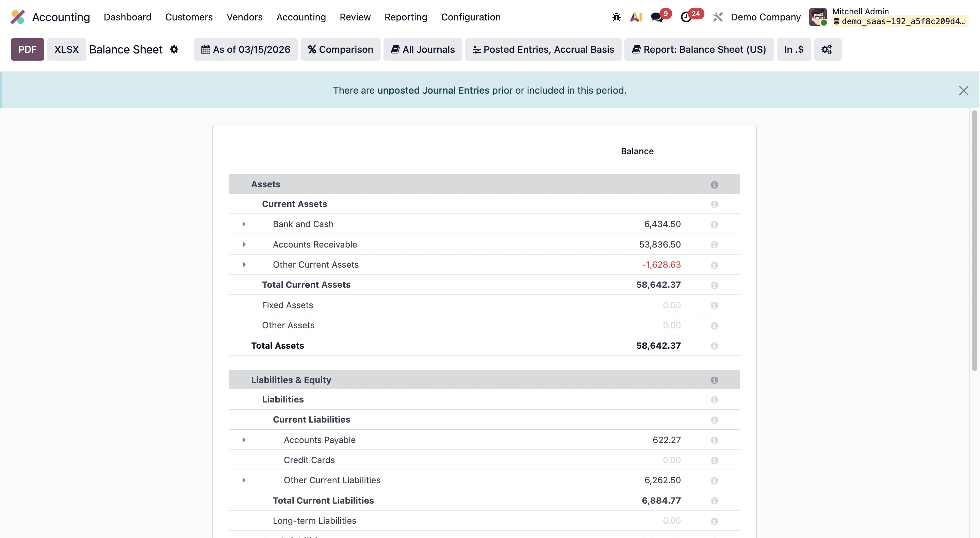This screenshot has width=980, height=538.
Task: Expand the Other Current Liabilities line
Action: (244, 480)
